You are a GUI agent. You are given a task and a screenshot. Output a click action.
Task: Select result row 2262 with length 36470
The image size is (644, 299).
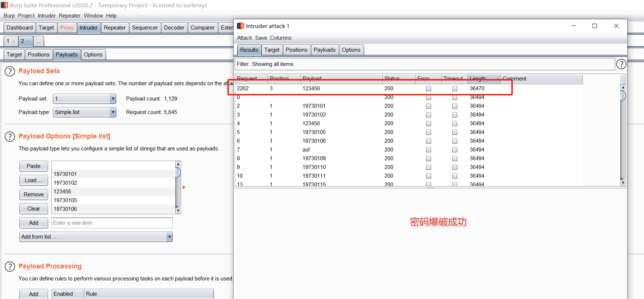tap(408, 88)
